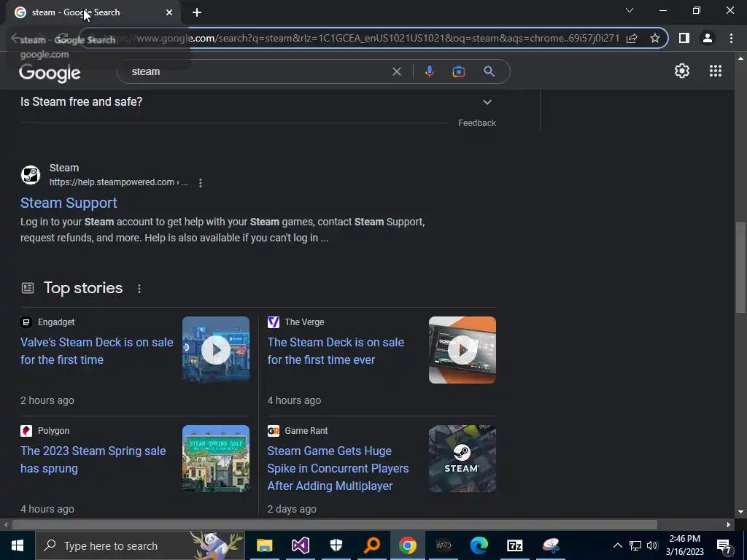The image size is (747, 560).
Task: Open Google apps grid
Action: [x=715, y=71]
